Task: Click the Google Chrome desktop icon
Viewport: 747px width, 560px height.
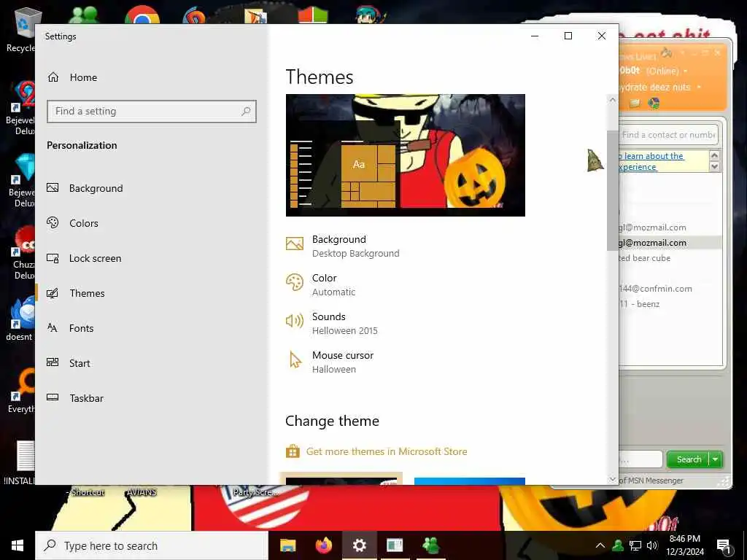Action: click(x=142, y=15)
